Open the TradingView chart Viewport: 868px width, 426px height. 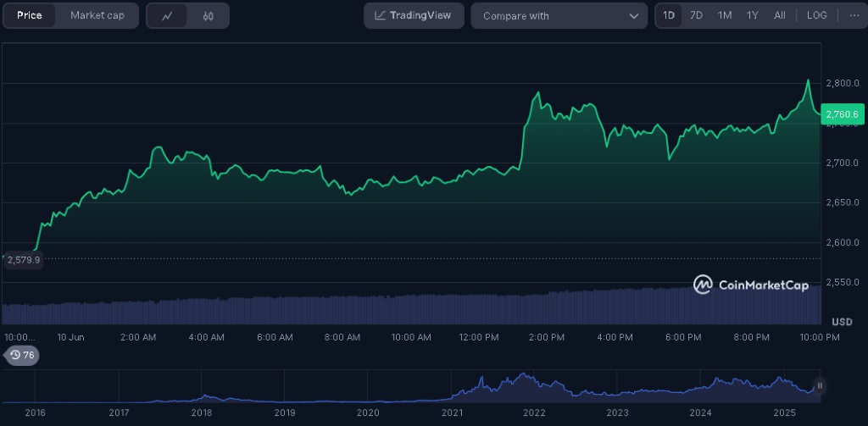(x=414, y=15)
